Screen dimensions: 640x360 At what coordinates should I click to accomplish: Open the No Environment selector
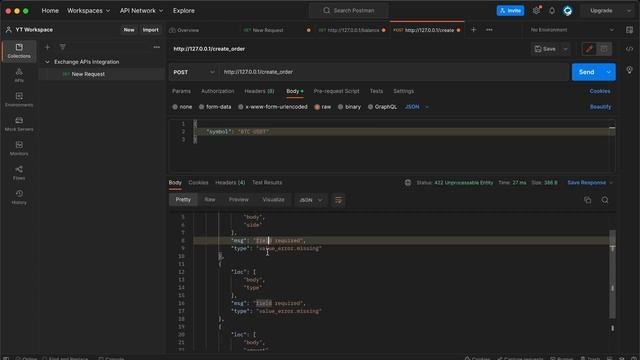(x=571, y=30)
